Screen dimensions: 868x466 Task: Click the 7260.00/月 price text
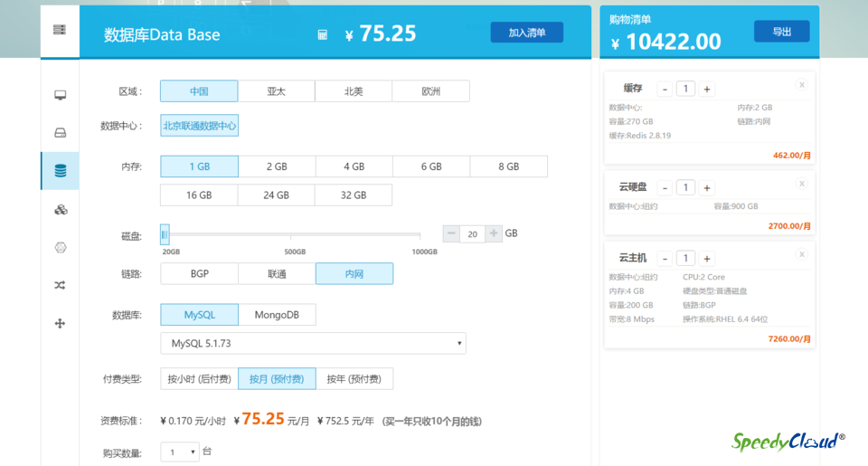tap(789, 339)
